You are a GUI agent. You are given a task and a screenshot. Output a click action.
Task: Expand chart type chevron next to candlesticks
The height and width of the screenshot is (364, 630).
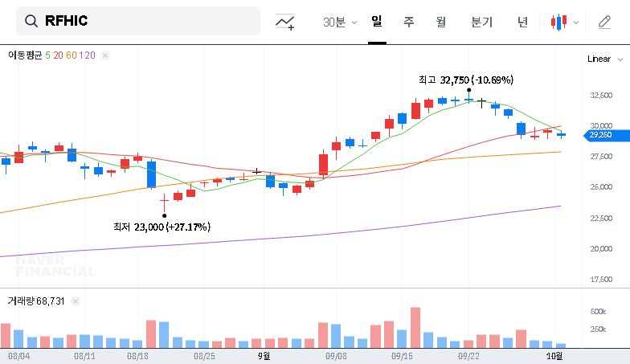click(575, 22)
